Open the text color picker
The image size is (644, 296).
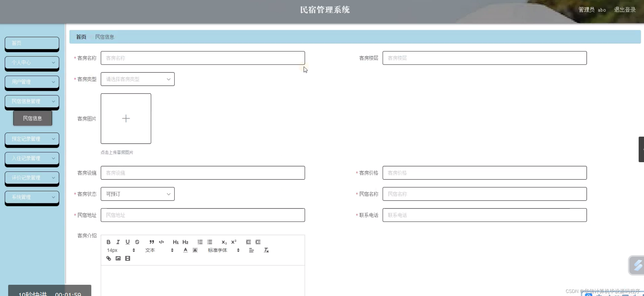click(x=185, y=250)
